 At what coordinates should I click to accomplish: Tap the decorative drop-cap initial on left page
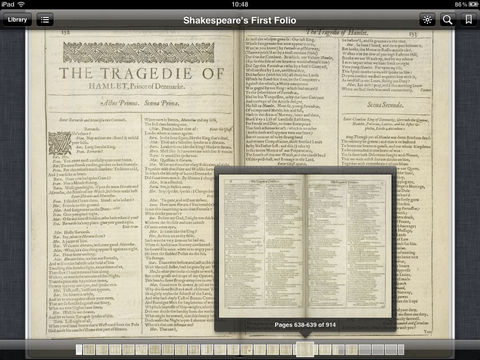(60, 143)
